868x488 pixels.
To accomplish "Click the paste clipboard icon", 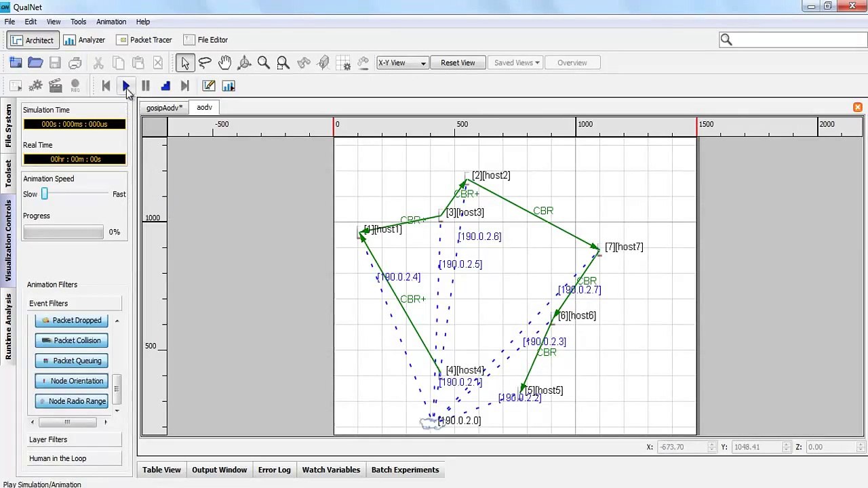I will point(138,63).
